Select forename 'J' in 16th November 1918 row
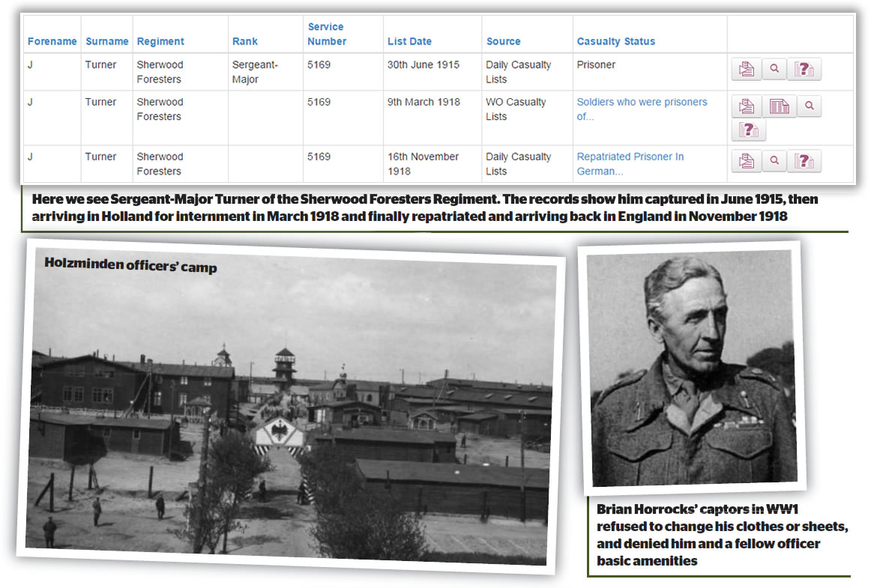This screenshot has width=871, height=588. [30, 157]
